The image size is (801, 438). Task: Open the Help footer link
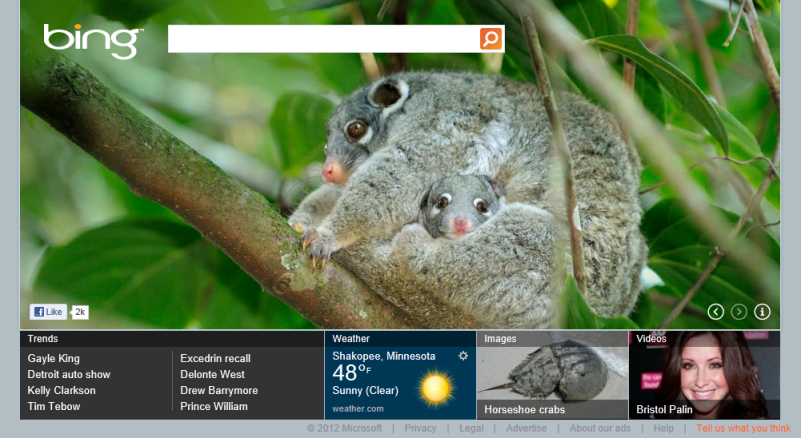664,428
